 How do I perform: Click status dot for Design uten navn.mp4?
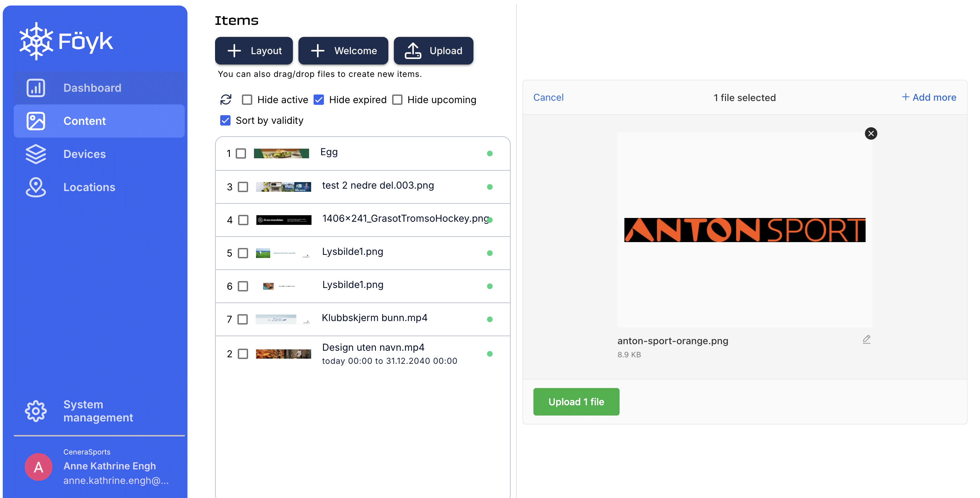pos(490,354)
